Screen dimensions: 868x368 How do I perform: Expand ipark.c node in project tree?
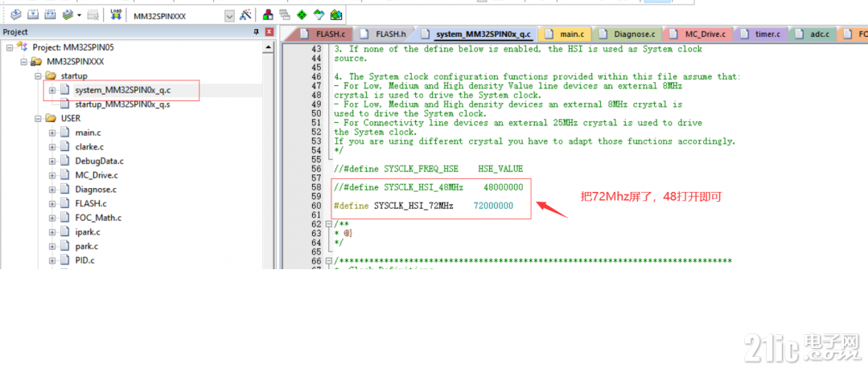click(52, 232)
